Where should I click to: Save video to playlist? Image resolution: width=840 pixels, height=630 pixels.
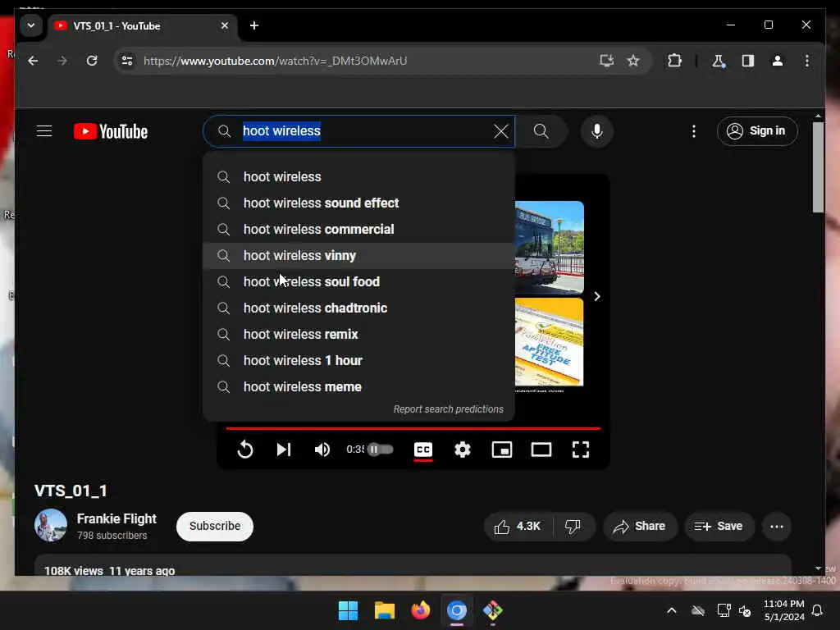coord(719,527)
